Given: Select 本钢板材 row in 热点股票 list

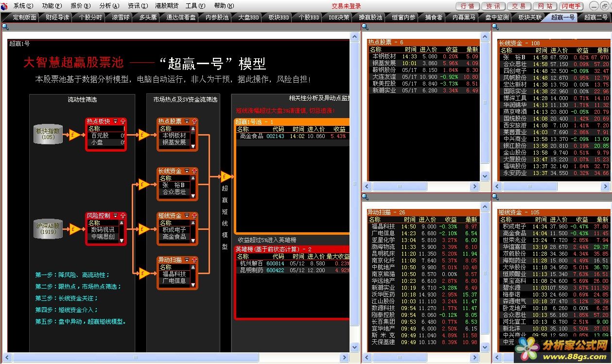Looking at the screenshot, I should 424,56.
